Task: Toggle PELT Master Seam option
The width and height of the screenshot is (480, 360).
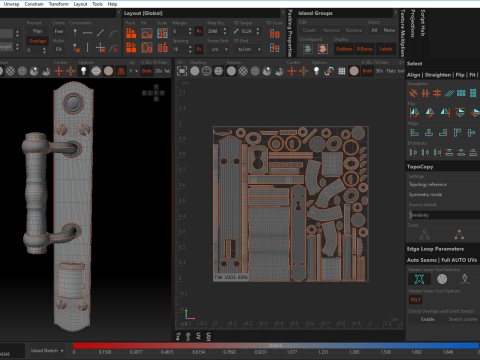Action: (415, 300)
